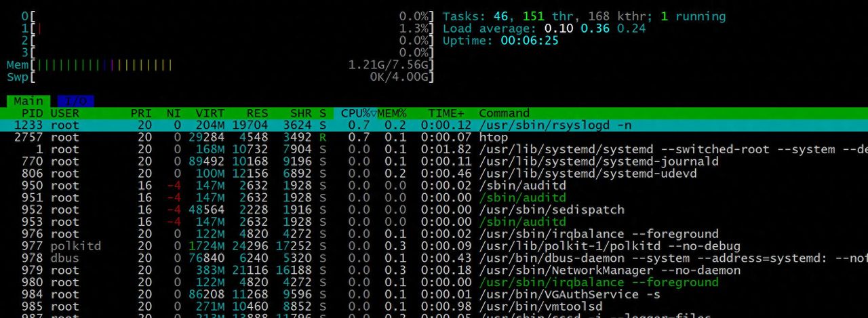Image resolution: width=868 pixels, height=318 pixels.
Task: Click the CPU 3 usage meter
Action: click(x=227, y=52)
